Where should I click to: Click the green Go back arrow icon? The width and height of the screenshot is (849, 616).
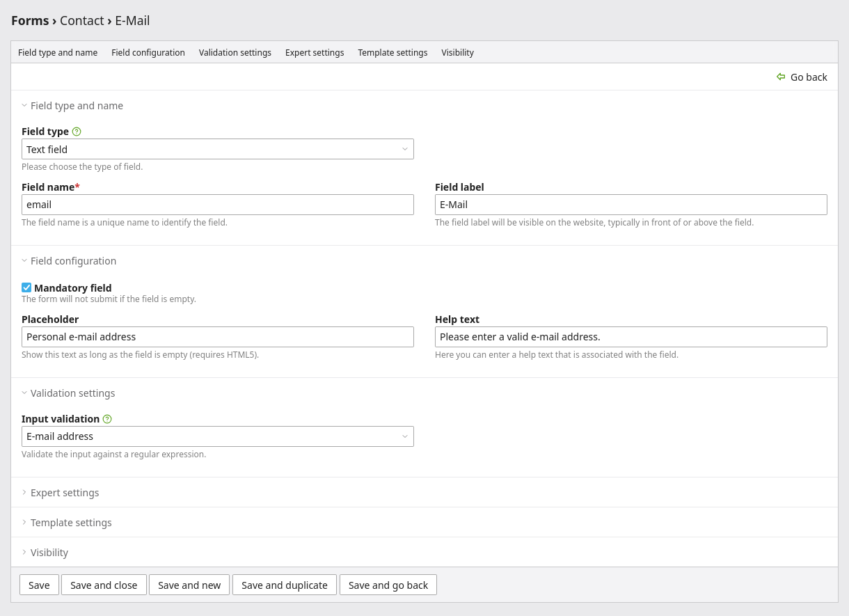(x=781, y=77)
